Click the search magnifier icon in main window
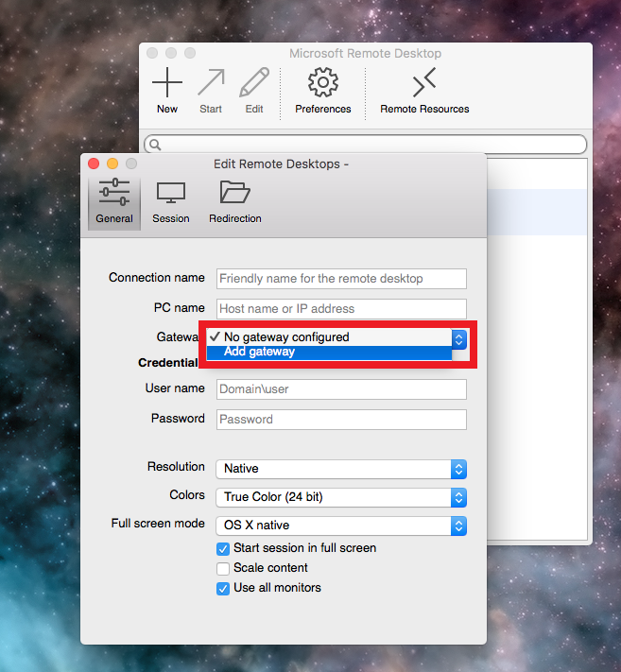Screen dimensions: 621x672 tap(155, 145)
